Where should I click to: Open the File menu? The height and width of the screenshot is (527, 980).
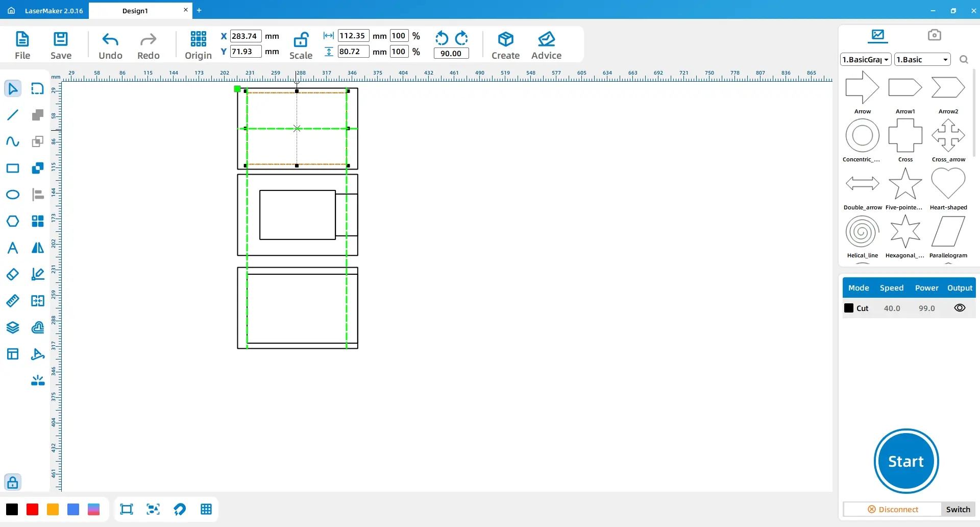(22, 45)
